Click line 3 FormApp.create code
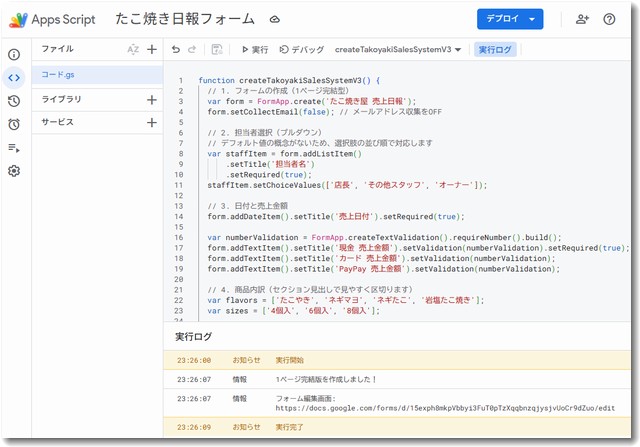640x447 pixels. (311, 101)
